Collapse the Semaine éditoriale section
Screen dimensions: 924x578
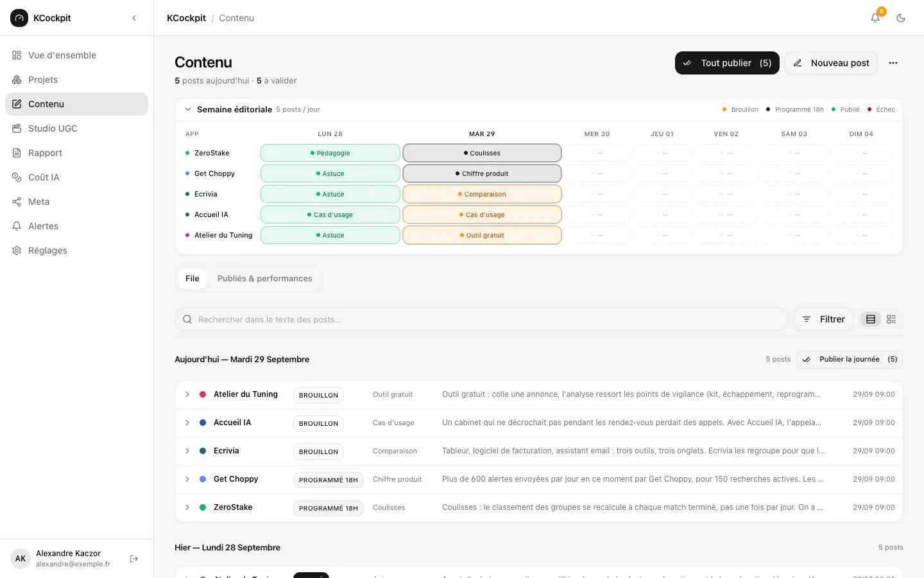pyautogui.click(x=188, y=109)
